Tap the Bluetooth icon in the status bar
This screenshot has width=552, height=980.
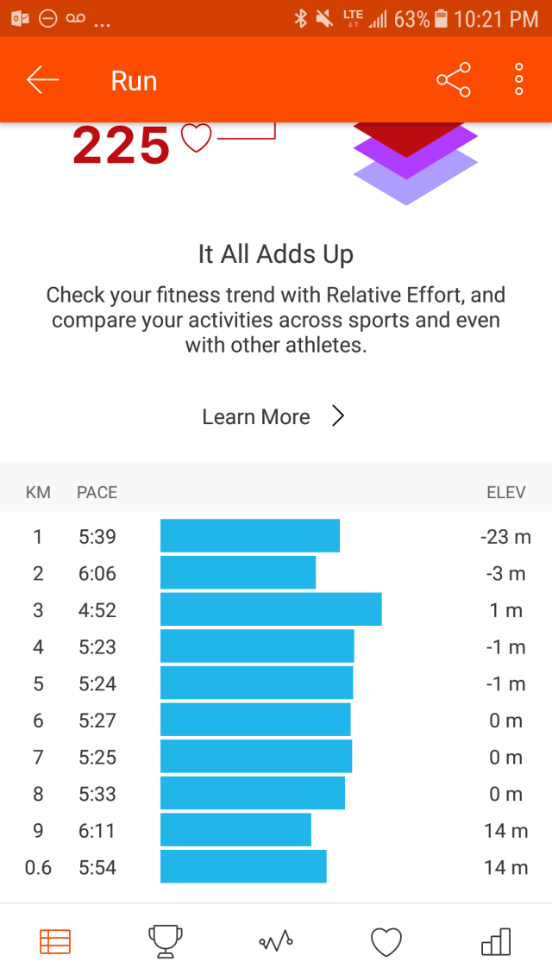point(300,18)
